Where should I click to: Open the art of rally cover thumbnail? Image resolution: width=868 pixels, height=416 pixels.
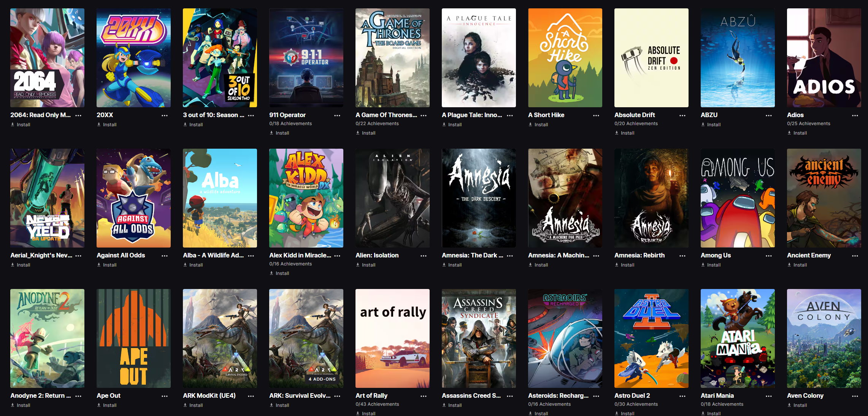tap(392, 338)
